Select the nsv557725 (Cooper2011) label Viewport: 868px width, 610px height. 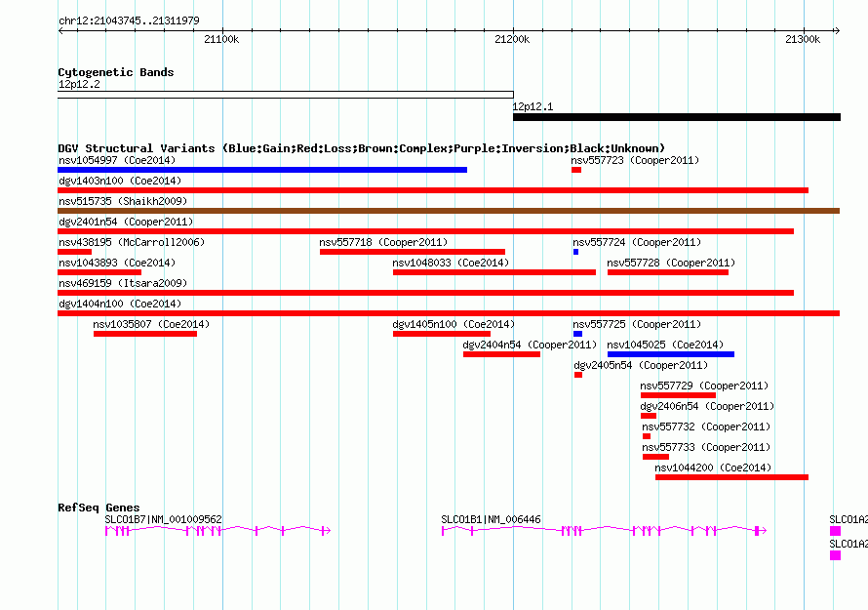coord(637,324)
